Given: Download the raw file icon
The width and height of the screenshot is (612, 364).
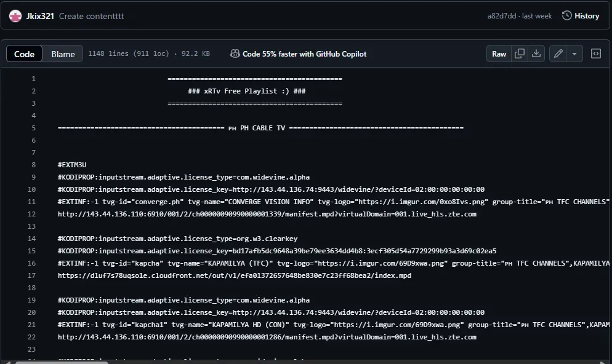Looking at the screenshot, I should pos(536,53).
